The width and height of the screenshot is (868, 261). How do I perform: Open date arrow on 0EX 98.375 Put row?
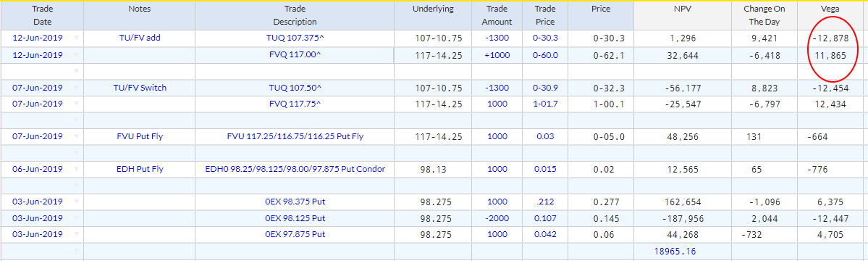pyautogui.click(x=77, y=202)
